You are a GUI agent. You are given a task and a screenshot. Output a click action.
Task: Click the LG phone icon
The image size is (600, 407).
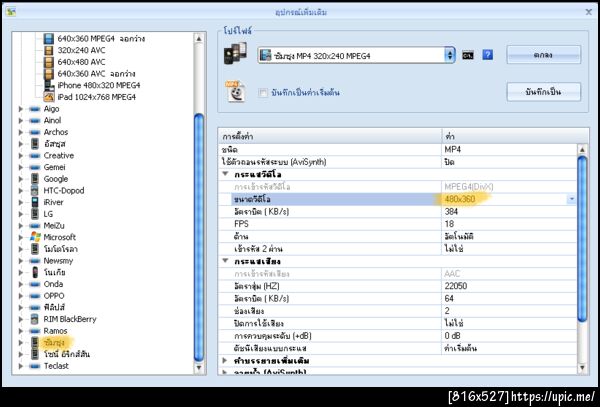[35, 214]
